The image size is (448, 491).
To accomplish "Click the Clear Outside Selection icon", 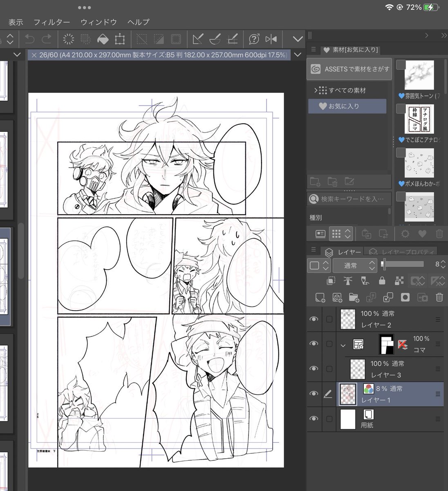I will pyautogui.click(x=85, y=39).
